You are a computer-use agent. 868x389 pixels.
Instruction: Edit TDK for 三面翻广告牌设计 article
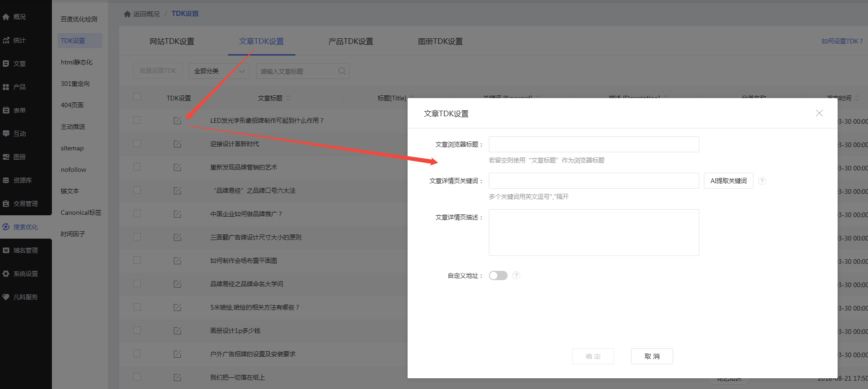tap(178, 237)
